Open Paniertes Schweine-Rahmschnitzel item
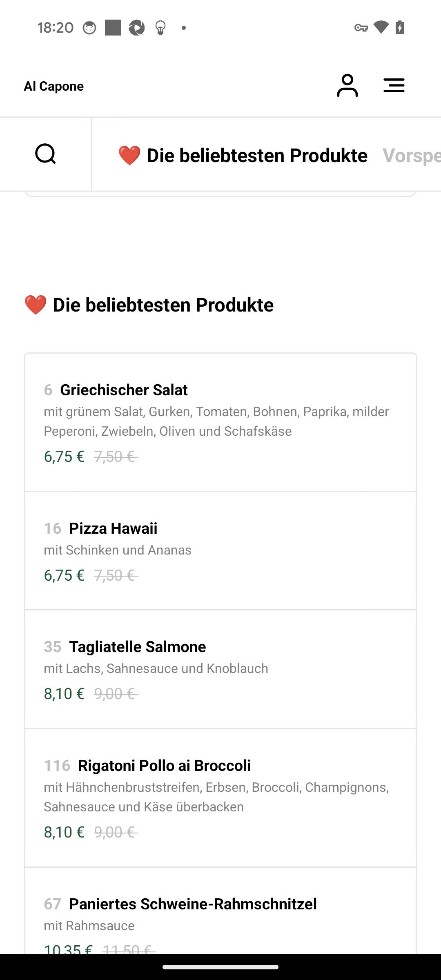This screenshot has width=441, height=980. 220,911
